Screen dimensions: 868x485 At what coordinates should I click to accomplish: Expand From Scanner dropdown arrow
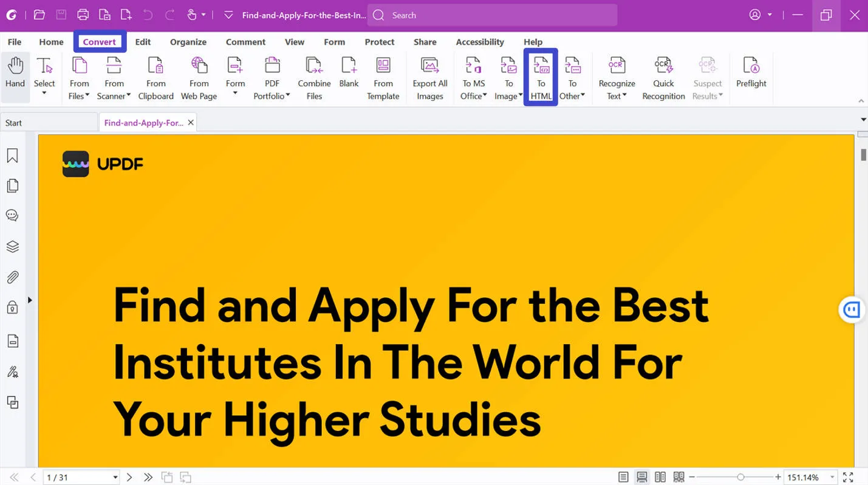(129, 95)
